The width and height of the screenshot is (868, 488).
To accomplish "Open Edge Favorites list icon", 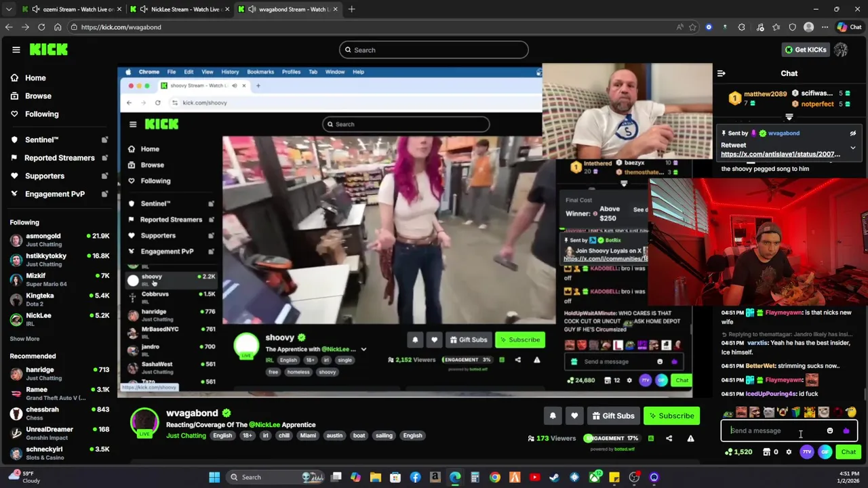I will pyautogui.click(x=776, y=27).
